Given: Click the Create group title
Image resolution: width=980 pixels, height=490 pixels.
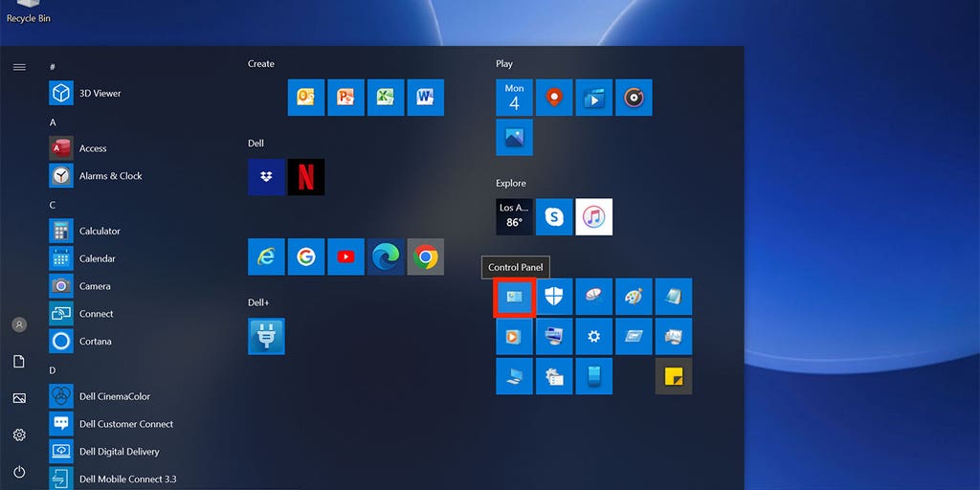Looking at the screenshot, I should point(260,64).
